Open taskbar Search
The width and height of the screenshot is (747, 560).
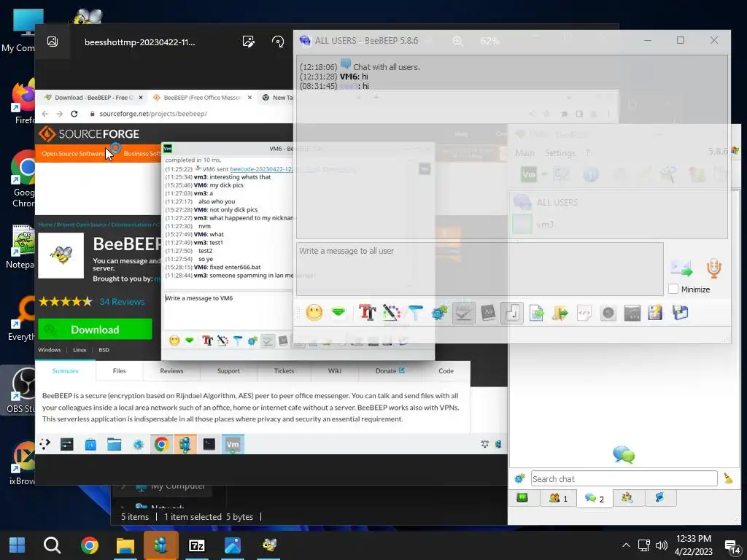tap(52, 545)
